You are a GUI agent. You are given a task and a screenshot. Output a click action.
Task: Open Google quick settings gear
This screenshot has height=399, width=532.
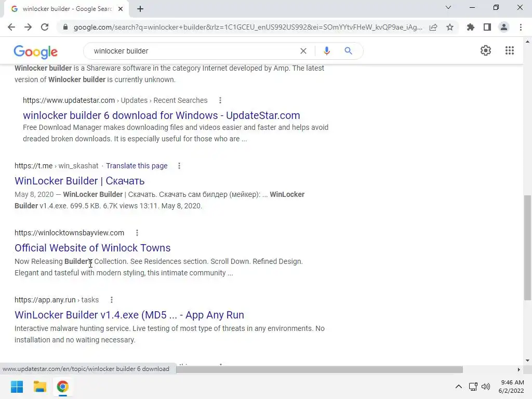pos(486,50)
